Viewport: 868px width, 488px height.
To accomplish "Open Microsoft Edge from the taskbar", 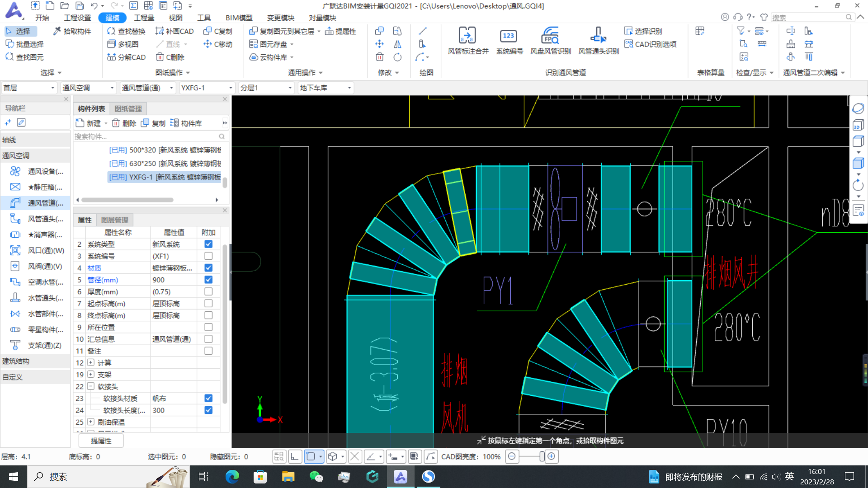I will pyautogui.click(x=232, y=477).
